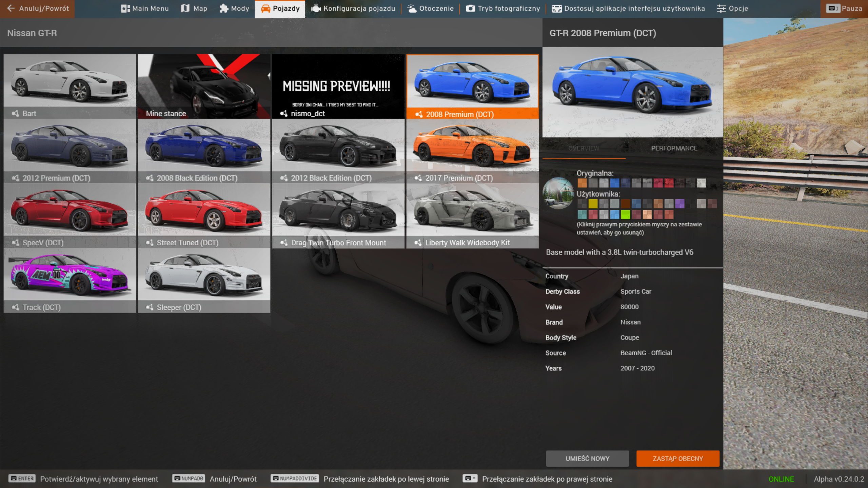Select the Street Tuned (DCT) configuration

[204, 216]
